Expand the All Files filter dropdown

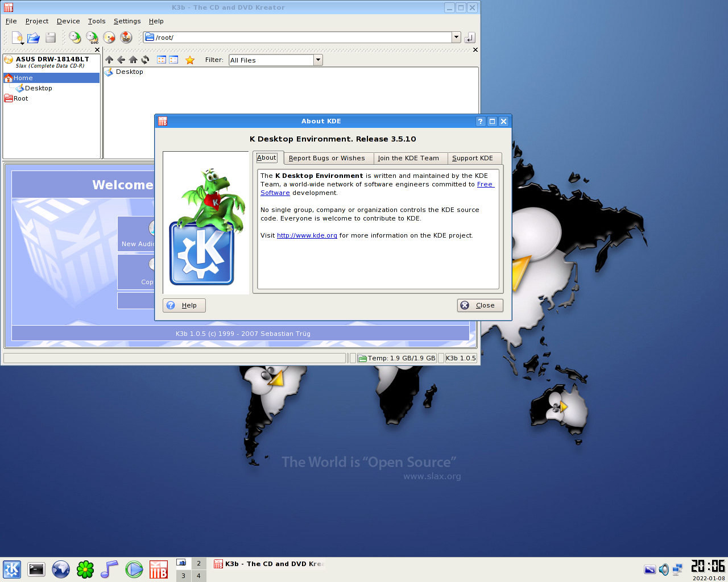tap(318, 60)
